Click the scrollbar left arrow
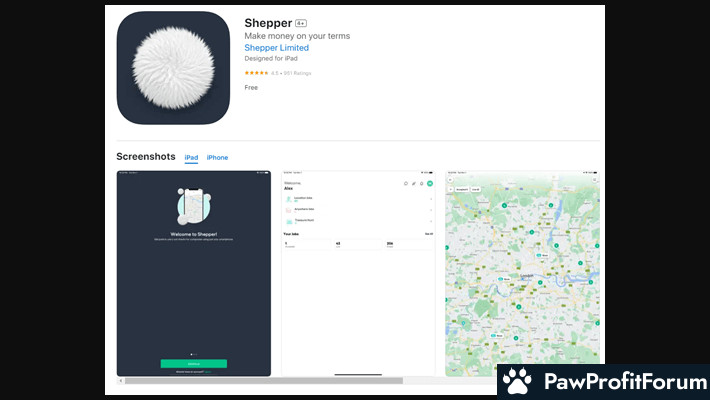Viewport: 710px width, 400px height. click(120, 381)
